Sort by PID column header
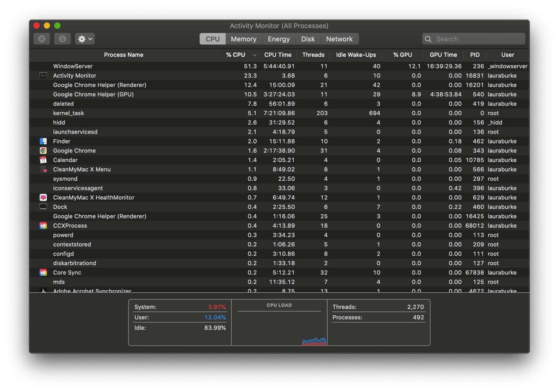 click(x=475, y=55)
